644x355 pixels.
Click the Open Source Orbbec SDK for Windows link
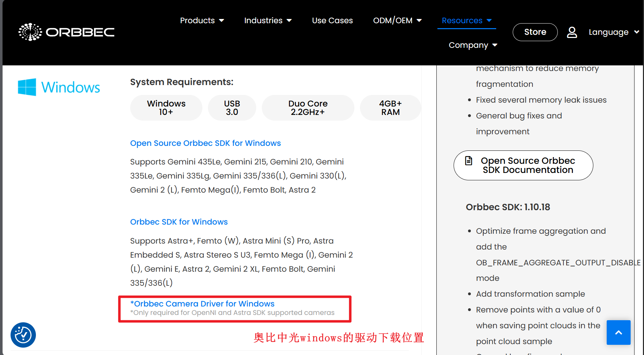206,143
